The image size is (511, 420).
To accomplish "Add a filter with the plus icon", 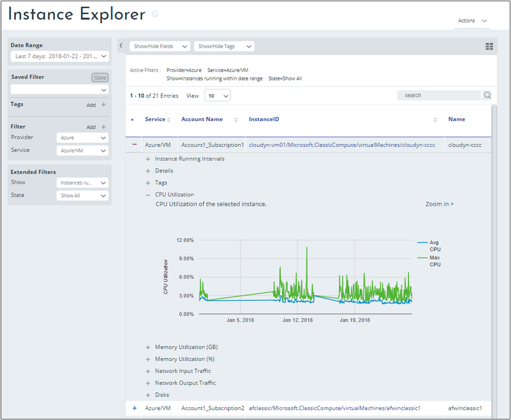I will click(103, 127).
